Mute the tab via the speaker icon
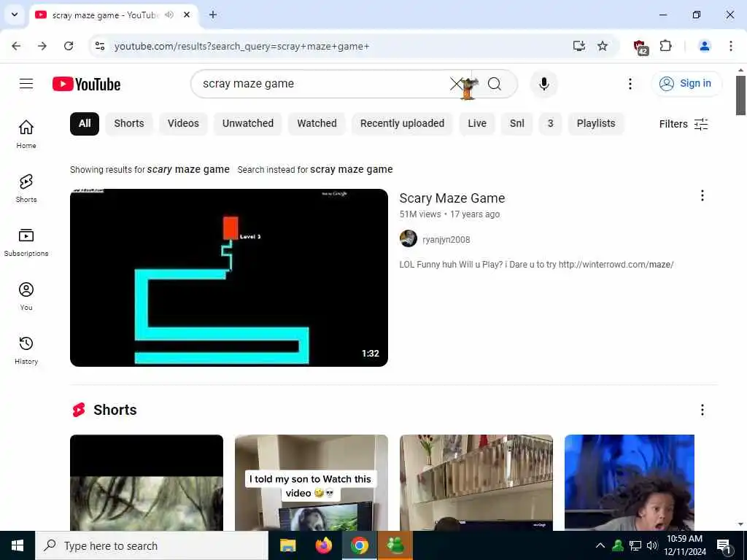 coord(169,15)
